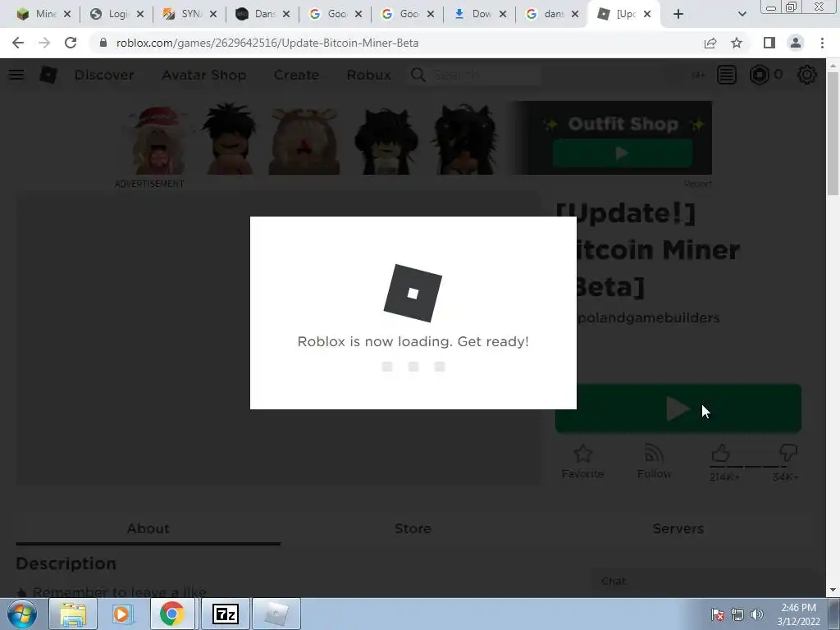Focus the Roblox search field

pyautogui.click(x=475, y=75)
